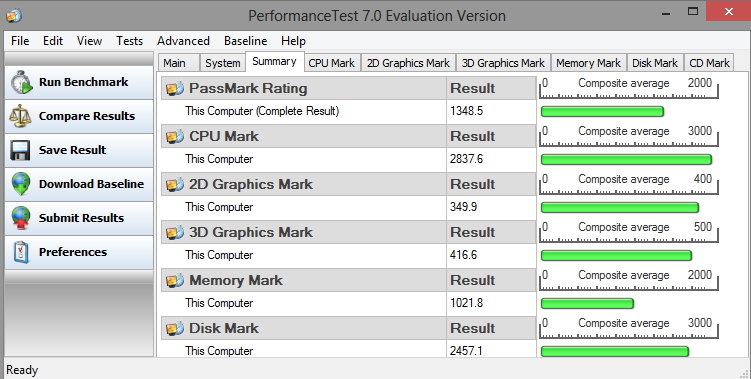This screenshot has height=379, width=751.
Task: Click the floppy disk Save Result icon
Action: tap(21, 150)
